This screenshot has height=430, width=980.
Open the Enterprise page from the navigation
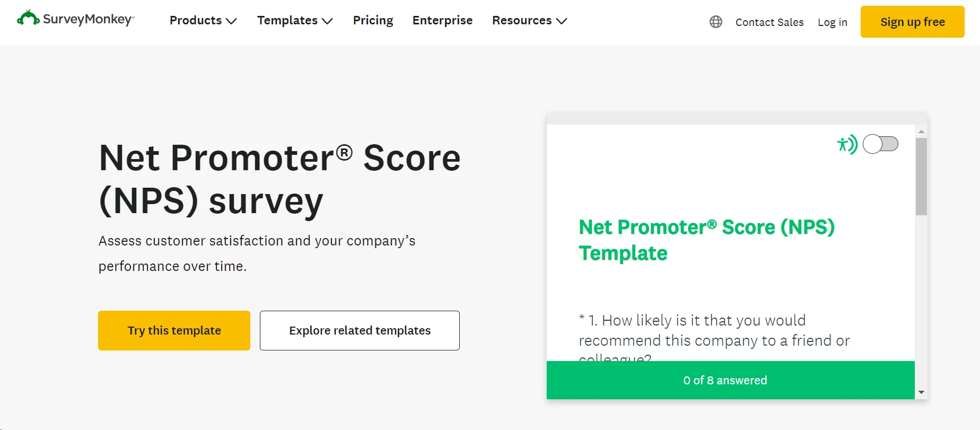442,21
